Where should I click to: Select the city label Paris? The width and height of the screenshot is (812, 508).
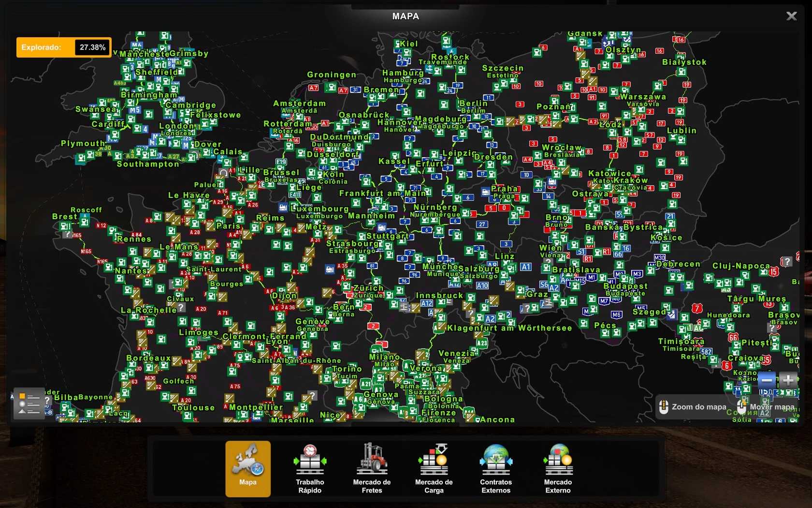pyautogui.click(x=229, y=226)
